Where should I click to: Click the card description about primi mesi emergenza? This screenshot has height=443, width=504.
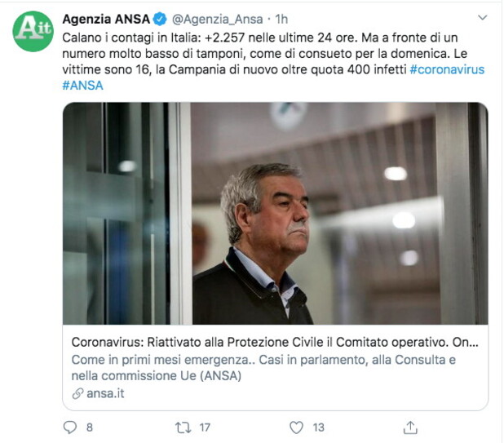point(263,367)
